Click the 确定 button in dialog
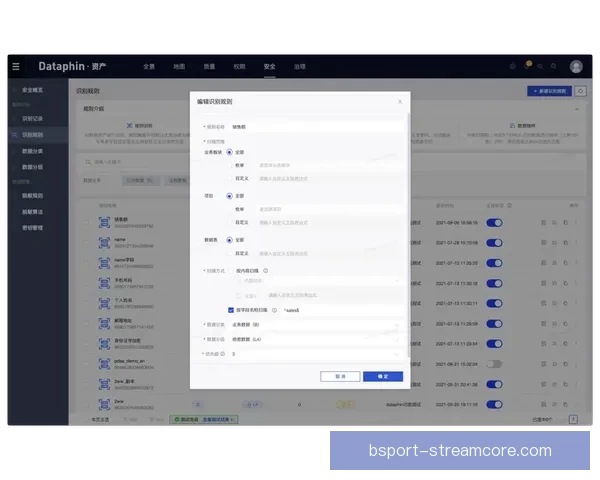The width and height of the screenshot is (600, 480). 383,376
